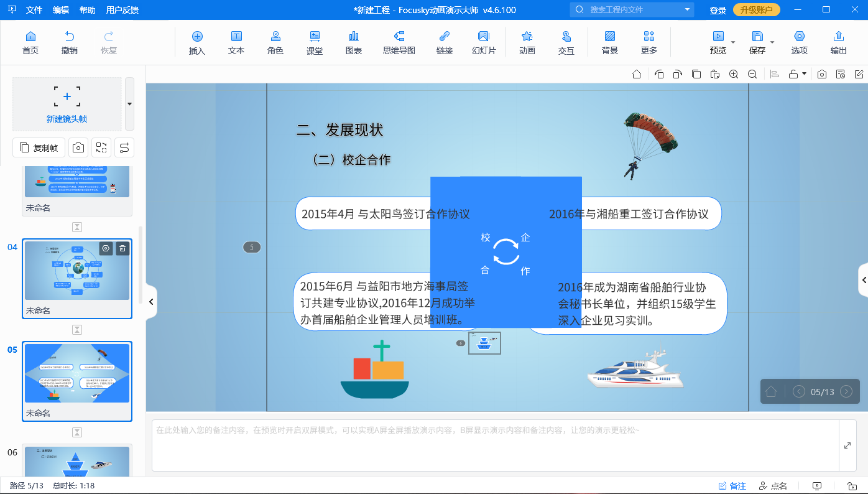868x494 pixels.
Task: Click the 预览 preview button
Action: pos(718,42)
